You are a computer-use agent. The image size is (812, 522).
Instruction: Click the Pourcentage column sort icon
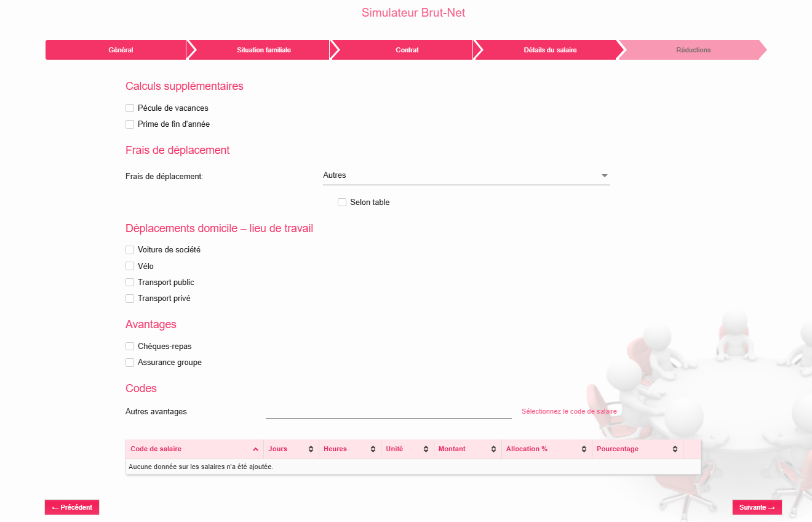pos(675,449)
